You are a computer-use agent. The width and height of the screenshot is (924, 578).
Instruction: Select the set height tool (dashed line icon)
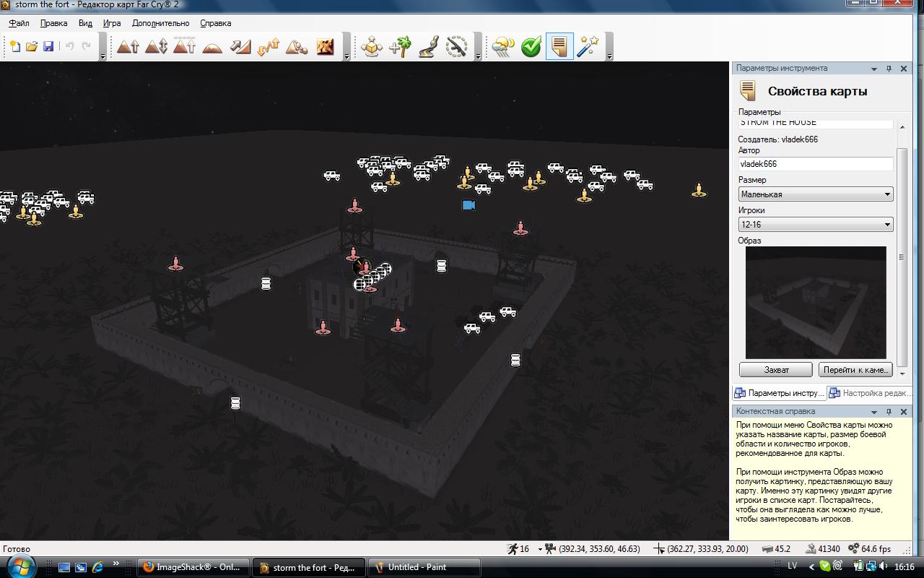pyautogui.click(x=184, y=47)
